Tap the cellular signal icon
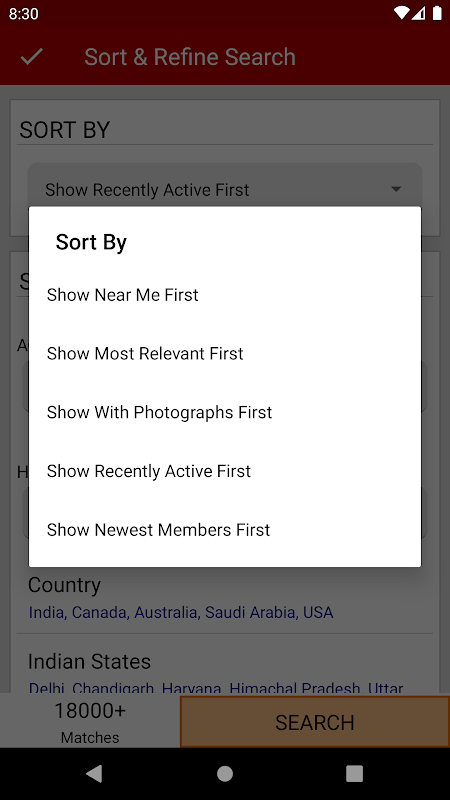The width and height of the screenshot is (450, 800). tap(418, 13)
